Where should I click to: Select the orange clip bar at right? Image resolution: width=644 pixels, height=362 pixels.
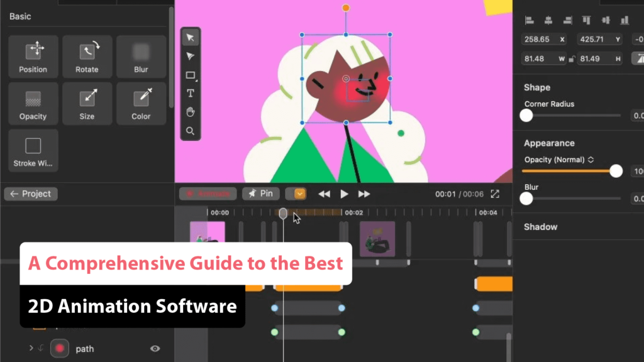click(494, 284)
